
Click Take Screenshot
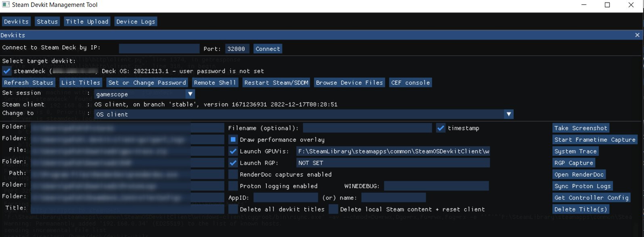(x=581, y=128)
